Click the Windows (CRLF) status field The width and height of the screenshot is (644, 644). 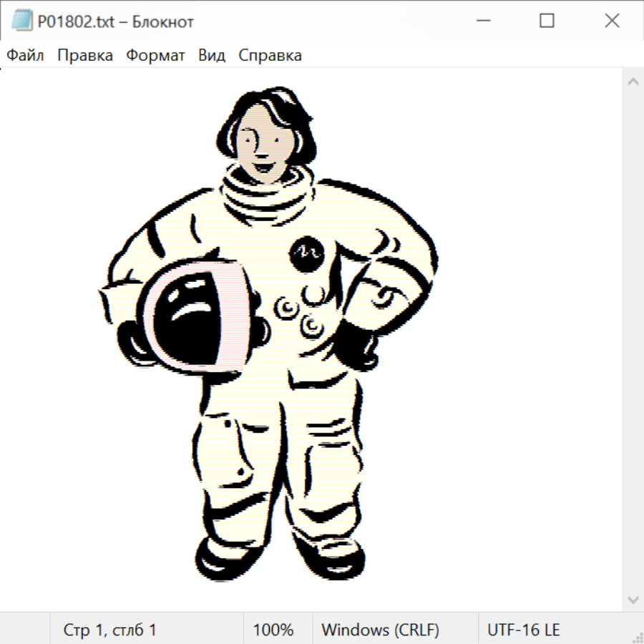380,630
